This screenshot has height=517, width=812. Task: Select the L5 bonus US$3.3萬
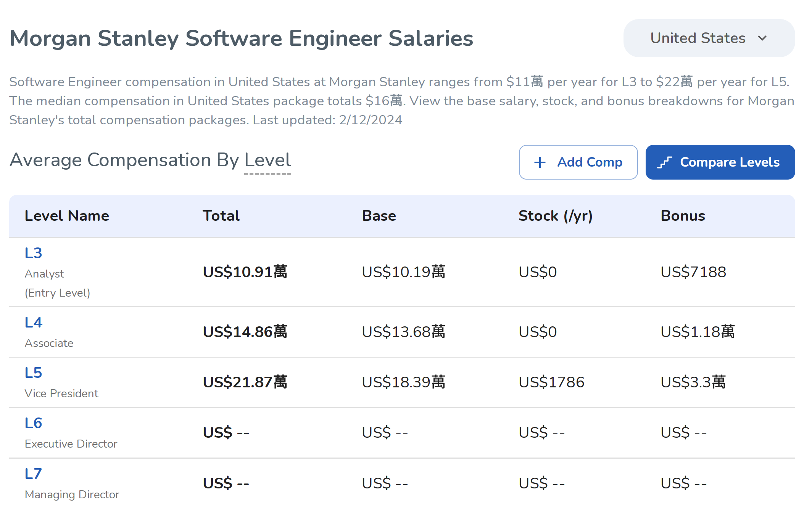pyautogui.click(x=693, y=382)
